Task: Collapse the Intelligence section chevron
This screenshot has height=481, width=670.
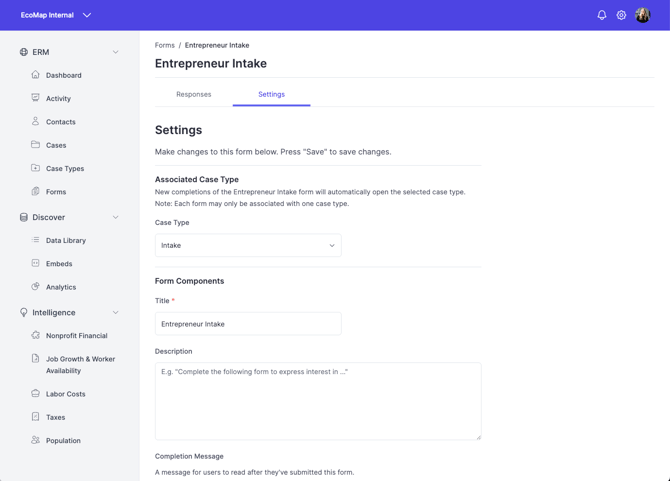Action: 115,312
